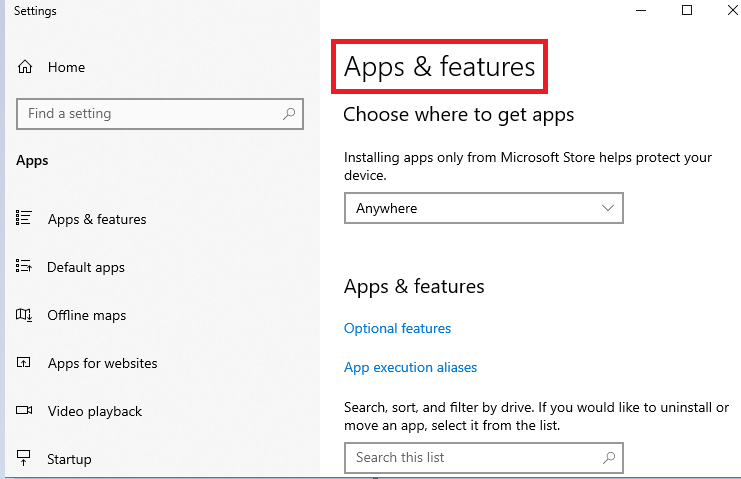The width and height of the screenshot is (741, 479).
Task: Click magnifier in Search this list box
Action: tap(609, 457)
